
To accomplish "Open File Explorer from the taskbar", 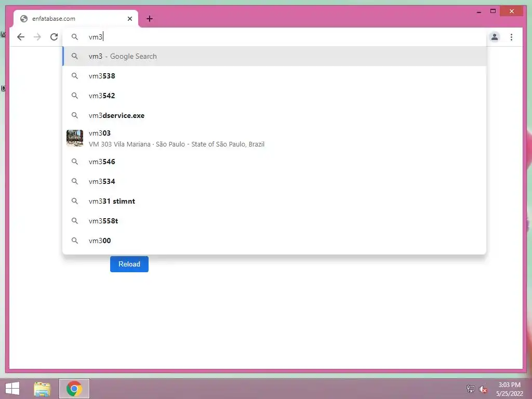I will tap(42, 389).
